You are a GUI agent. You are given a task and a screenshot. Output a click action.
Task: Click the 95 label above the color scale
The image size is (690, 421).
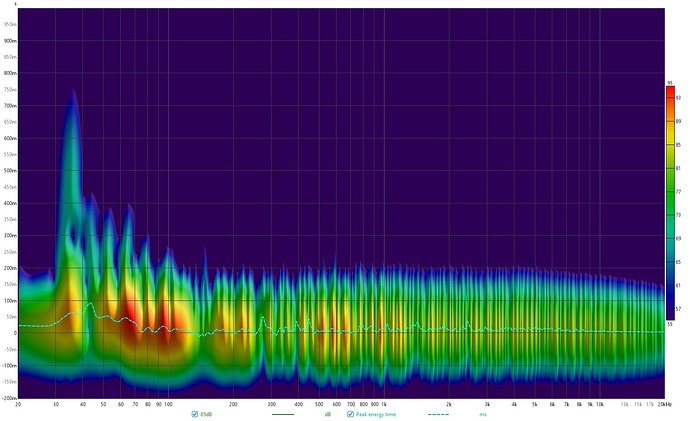670,83
